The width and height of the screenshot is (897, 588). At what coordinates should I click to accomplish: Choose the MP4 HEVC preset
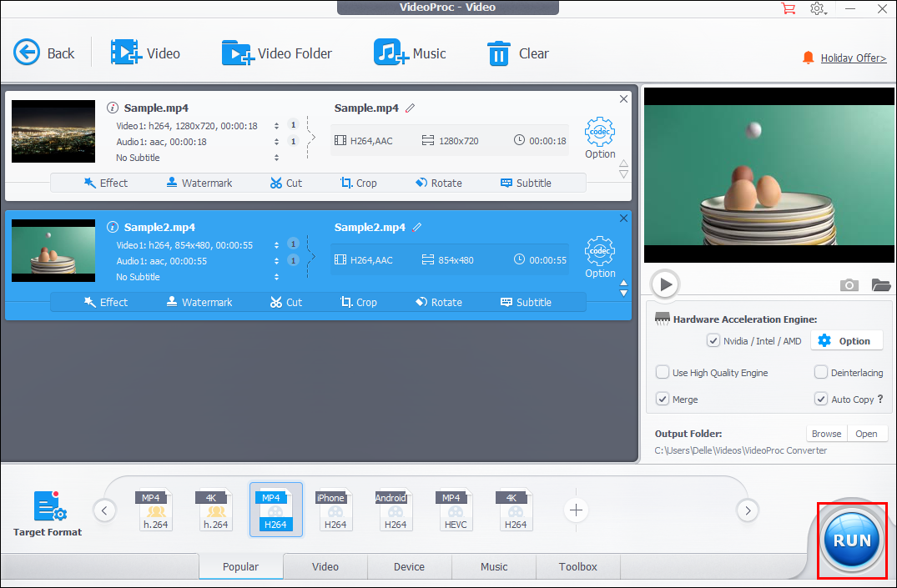(456, 510)
